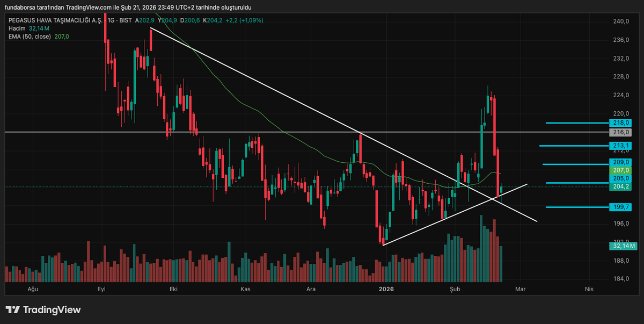
Task: Click the green 207,0 EMA price label
Action: point(620,170)
